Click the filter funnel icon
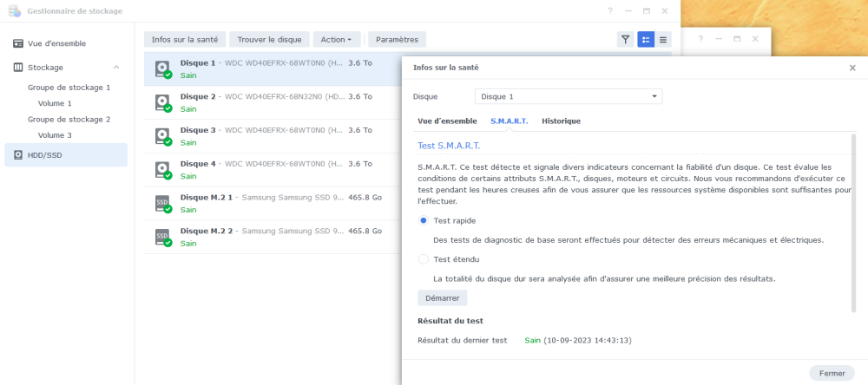Viewport: 868px width, 385px height. click(625, 40)
